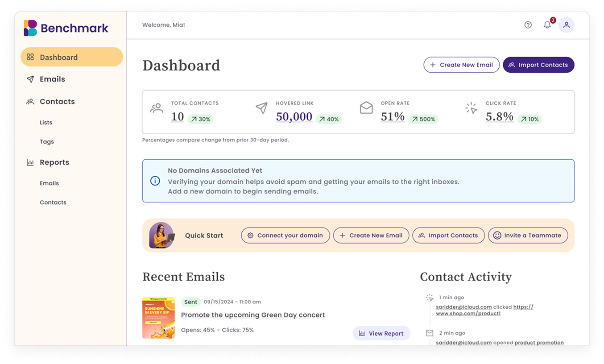Select Emails under Reports
The image size is (604, 364).
49,183
